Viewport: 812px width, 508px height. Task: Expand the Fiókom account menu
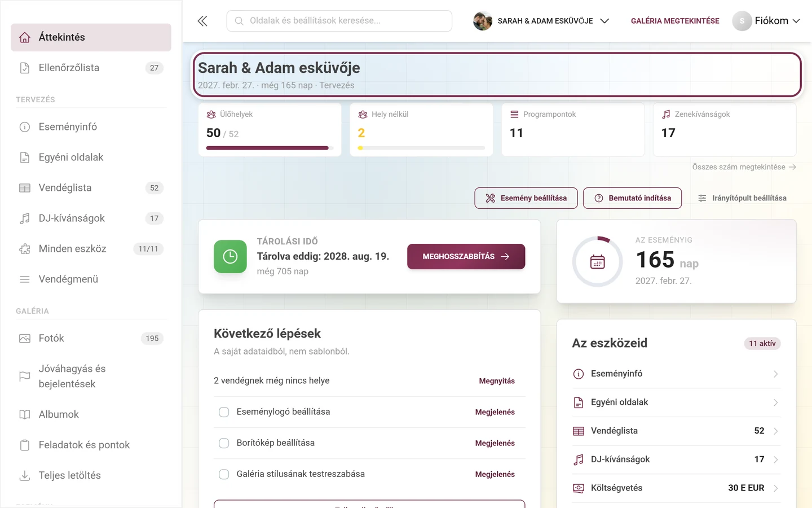766,21
